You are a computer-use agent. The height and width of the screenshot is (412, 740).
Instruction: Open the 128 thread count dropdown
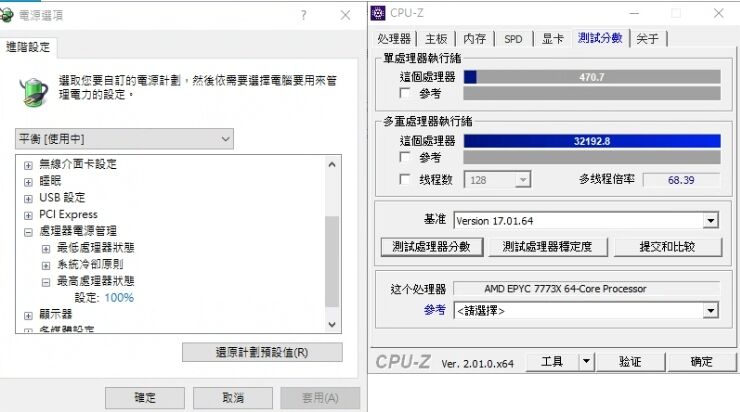(522, 180)
